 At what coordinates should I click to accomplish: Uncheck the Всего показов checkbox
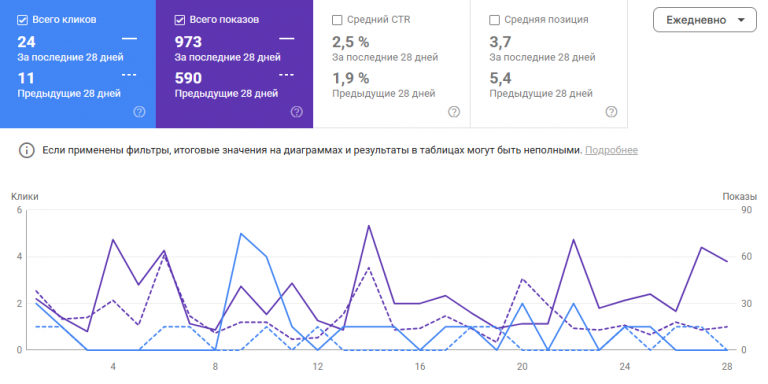coord(179,20)
